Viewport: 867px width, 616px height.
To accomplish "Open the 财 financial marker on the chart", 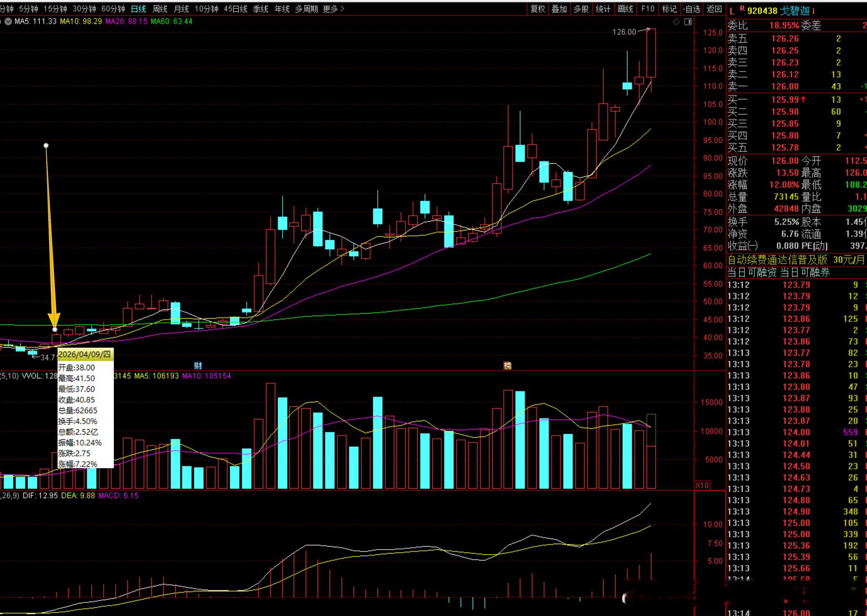I will (x=198, y=366).
